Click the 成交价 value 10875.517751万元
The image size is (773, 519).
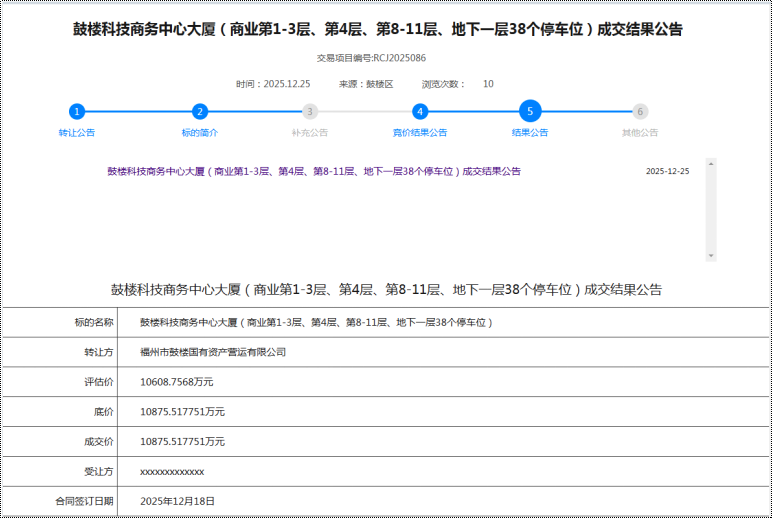pyautogui.click(x=183, y=441)
